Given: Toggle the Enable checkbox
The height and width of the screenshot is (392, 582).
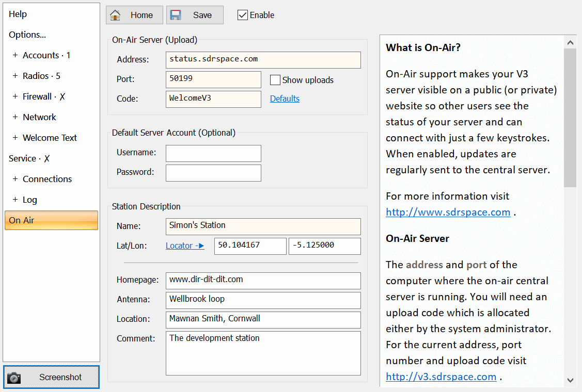Looking at the screenshot, I should click(242, 15).
